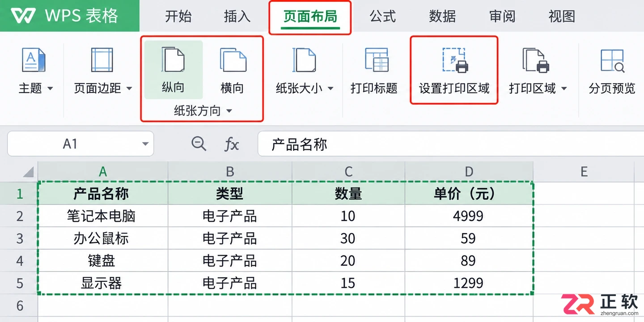The width and height of the screenshot is (644, 322).
Task: Switch to the 视图 tab
Action: tap(562, 16)
